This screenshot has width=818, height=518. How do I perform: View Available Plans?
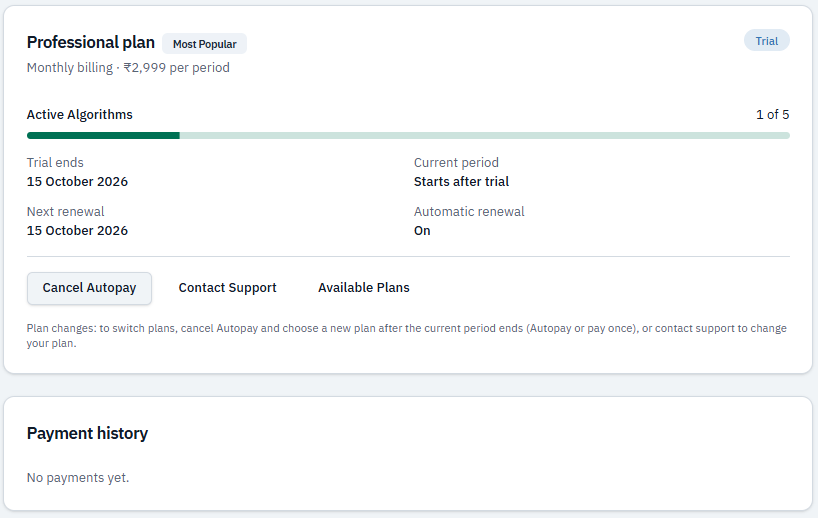[364, 288]
